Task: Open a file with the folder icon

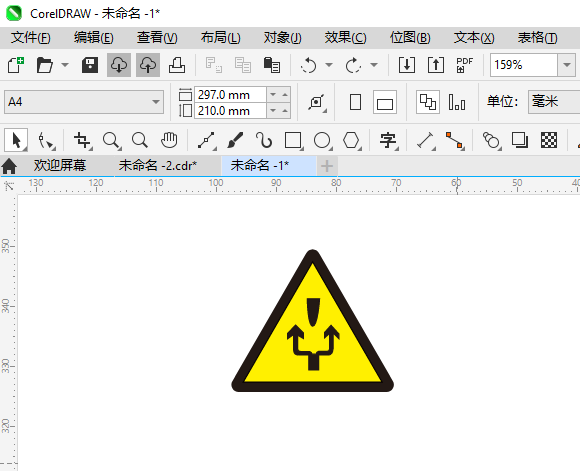Action: 45,65
